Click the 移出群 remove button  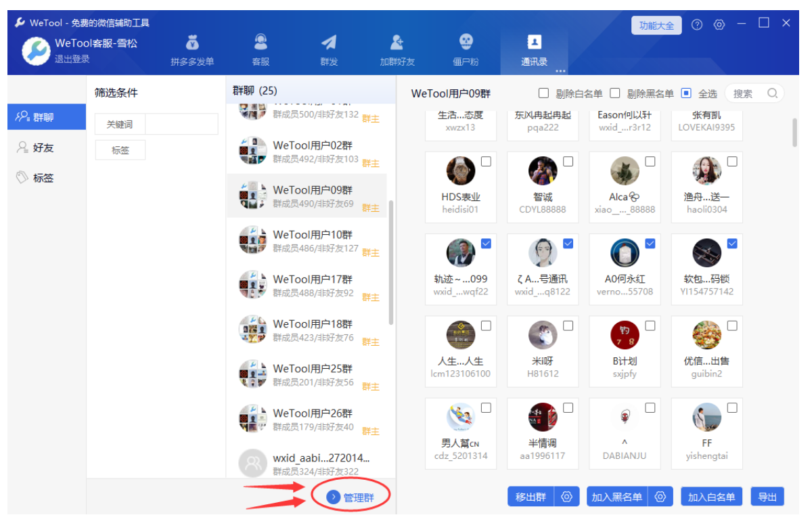pyautogui.click(x=531, y=497)
